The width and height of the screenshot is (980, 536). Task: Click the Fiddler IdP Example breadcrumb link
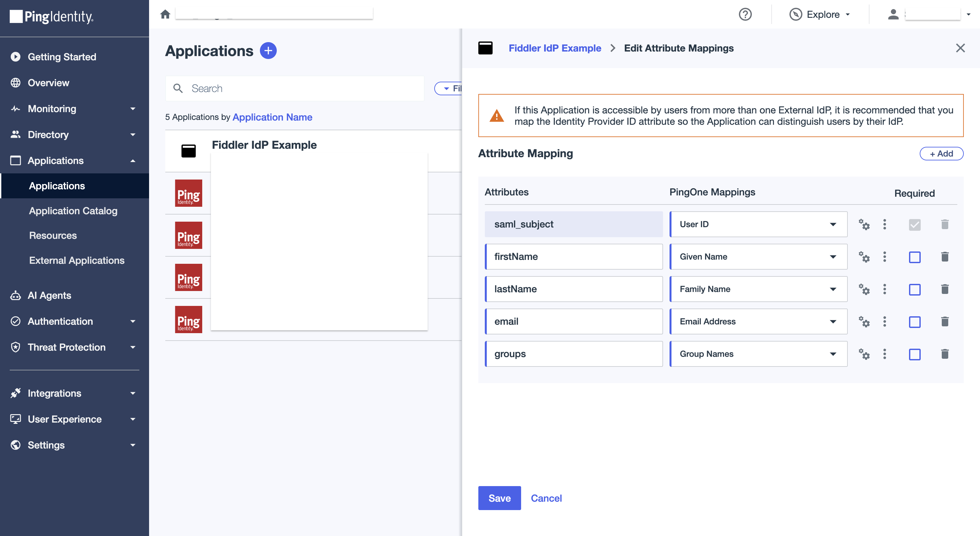(555, 48)
